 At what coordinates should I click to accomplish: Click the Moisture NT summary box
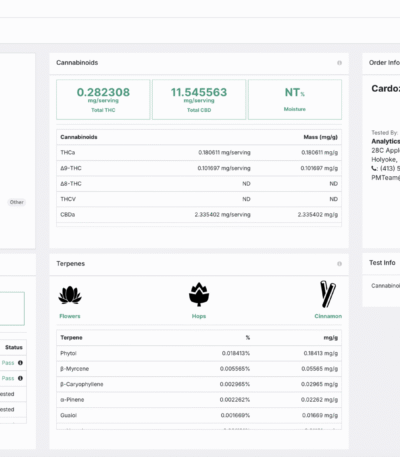click(295, 99)
